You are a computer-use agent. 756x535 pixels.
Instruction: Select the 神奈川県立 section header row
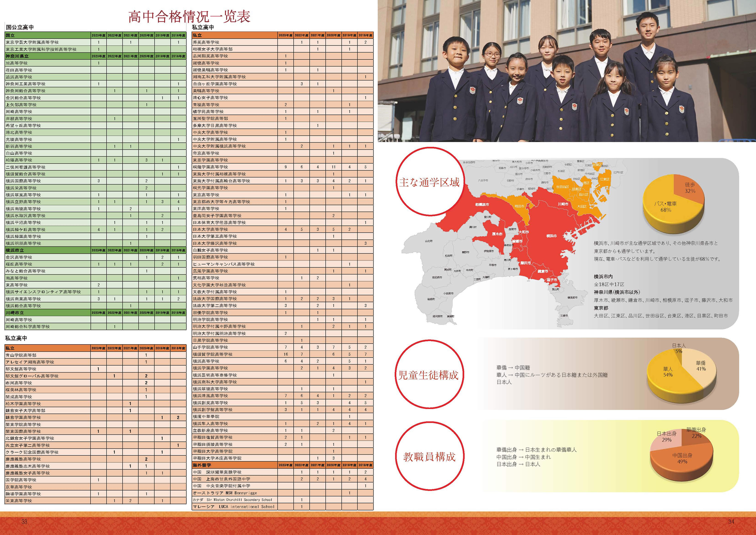(96, 56)
